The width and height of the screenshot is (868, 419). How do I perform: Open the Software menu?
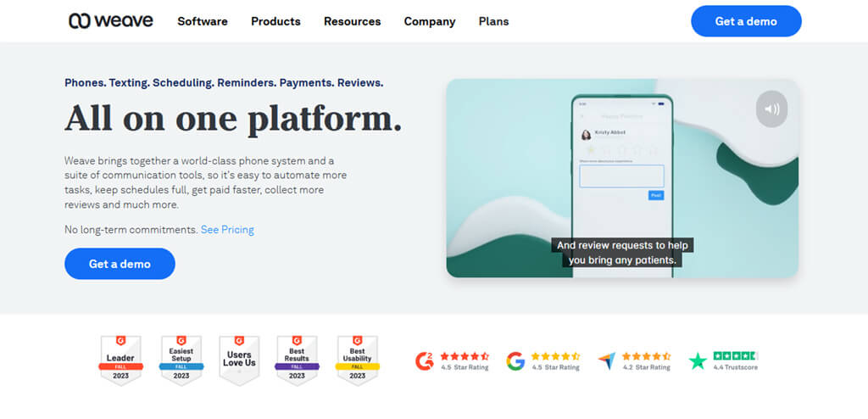pyautogui.click(x=202, y=21)
